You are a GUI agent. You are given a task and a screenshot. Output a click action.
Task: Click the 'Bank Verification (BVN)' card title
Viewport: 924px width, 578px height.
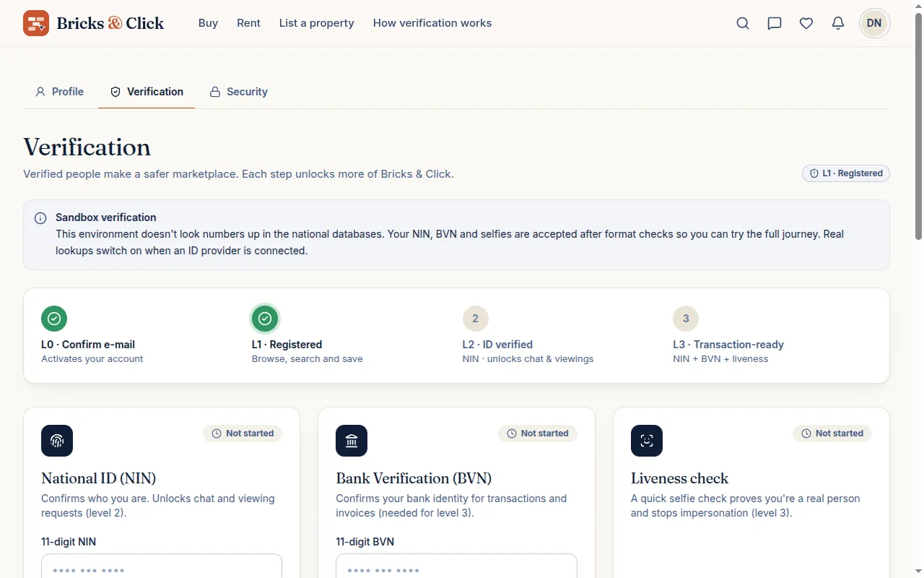point(414,478)
